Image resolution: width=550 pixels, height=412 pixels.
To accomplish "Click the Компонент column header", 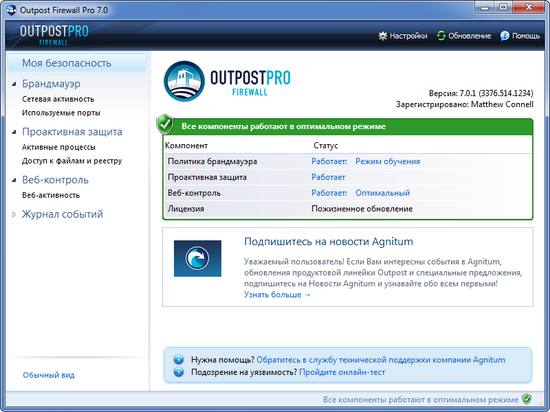I will click(x=186, y=146).
